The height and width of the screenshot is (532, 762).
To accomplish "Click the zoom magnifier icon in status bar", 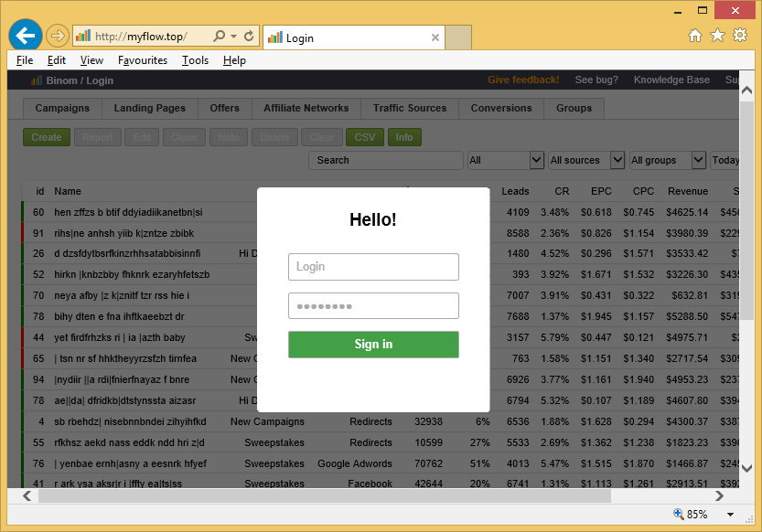I will (679, 514).
